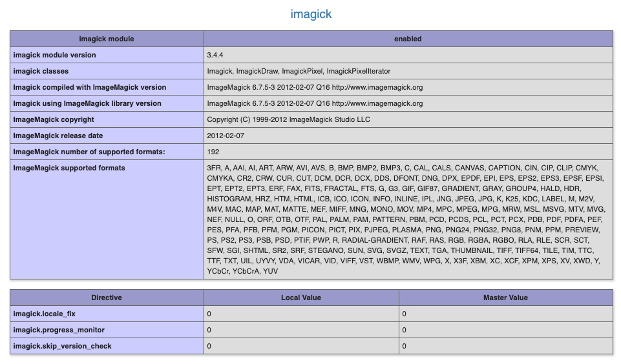Select the "imagick.locale_fix" directive name
The width and height of the screenshot is (621, 364).
[45, 314]
